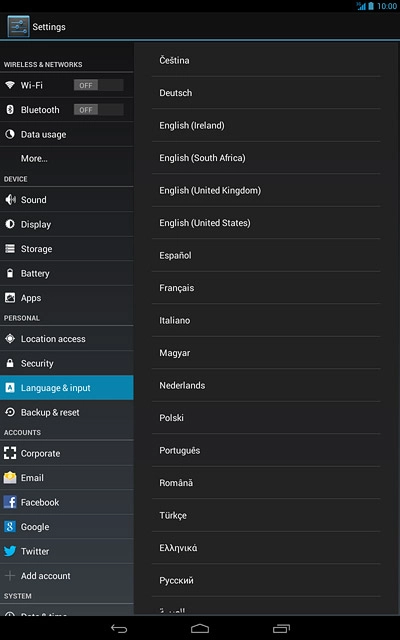Tap the Settings app icon in header
Image resolution: width=400 pixels, height=640 pixels.
(18, 27)
